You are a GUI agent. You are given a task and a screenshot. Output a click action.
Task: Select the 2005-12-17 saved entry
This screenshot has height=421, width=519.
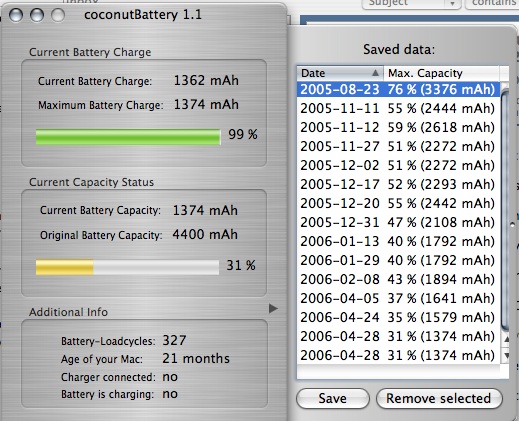(x=398, y=184)
